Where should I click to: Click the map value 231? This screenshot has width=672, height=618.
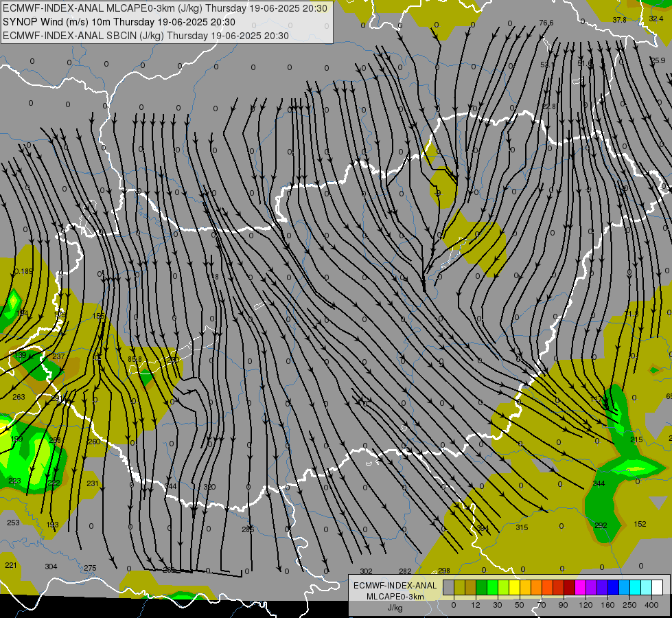93,483
